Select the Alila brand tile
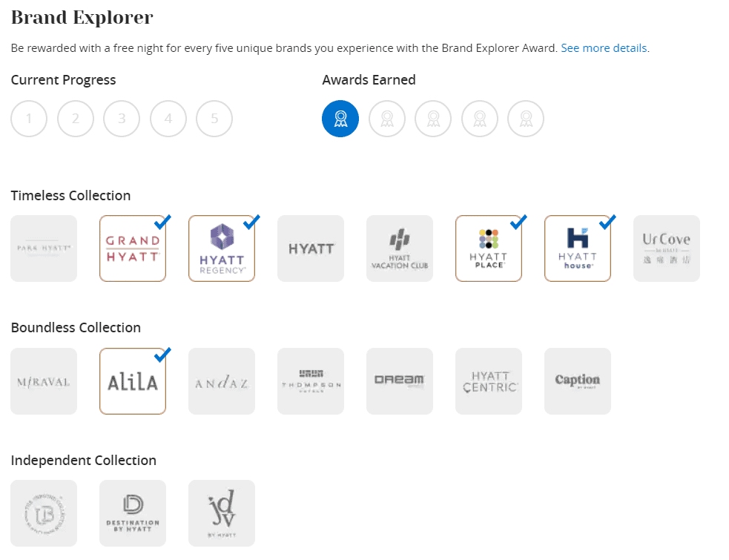Viewport: 729px width, 560px height. (x=133, y=381)
